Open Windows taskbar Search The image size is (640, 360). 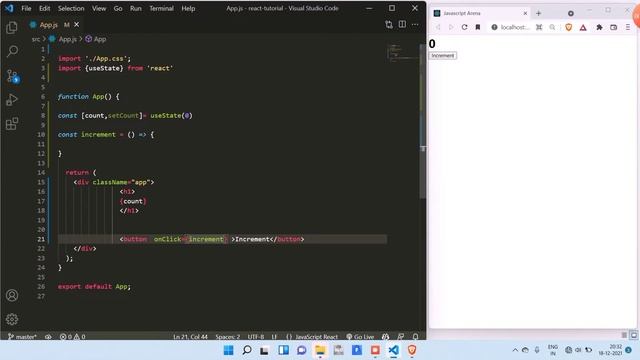tap(247, 350)
